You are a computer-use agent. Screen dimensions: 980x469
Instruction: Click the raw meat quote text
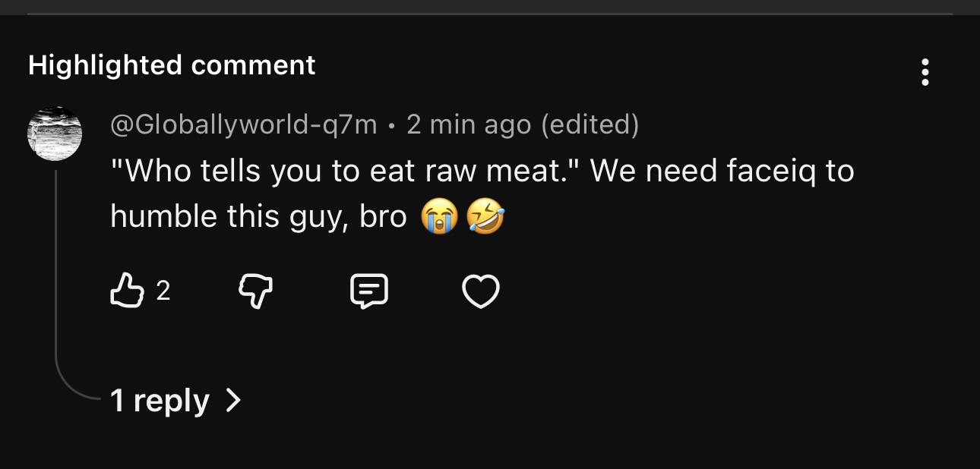pyautogui.click(x=346, y=172)
